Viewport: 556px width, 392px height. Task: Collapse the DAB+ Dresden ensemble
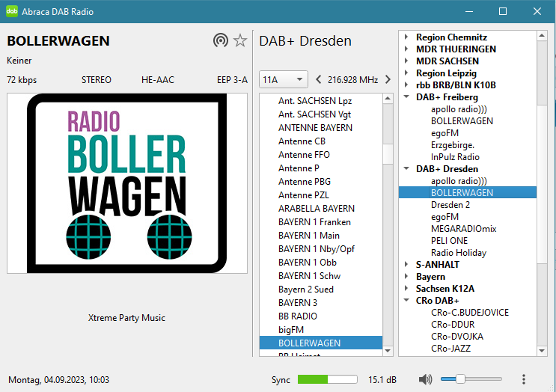[x=406, y=169]
